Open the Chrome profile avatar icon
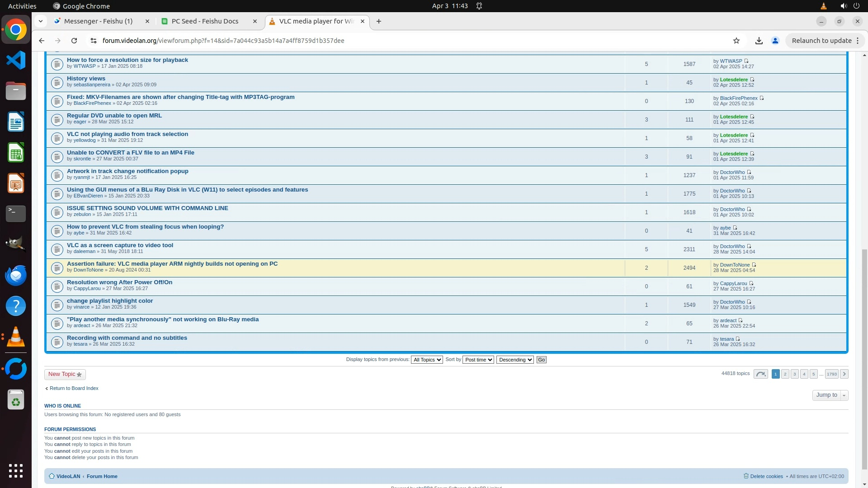Screen dimensions: 868x488 pos(775,41)
